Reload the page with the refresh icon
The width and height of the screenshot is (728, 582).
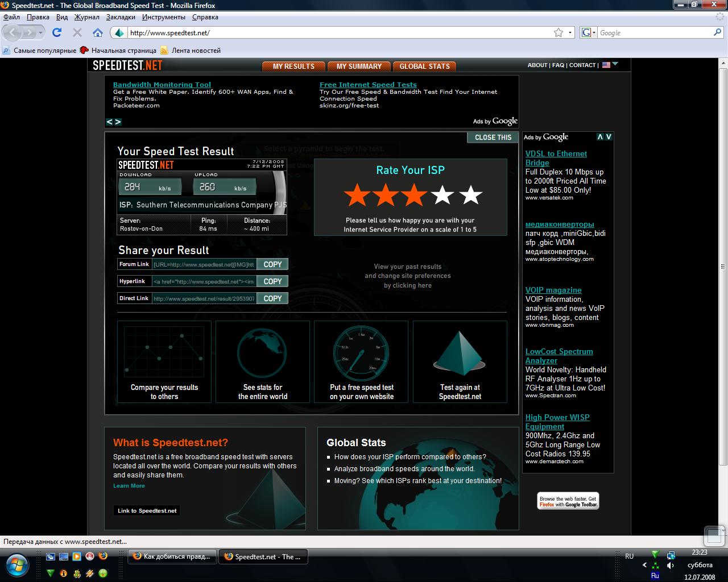point(57,32)
